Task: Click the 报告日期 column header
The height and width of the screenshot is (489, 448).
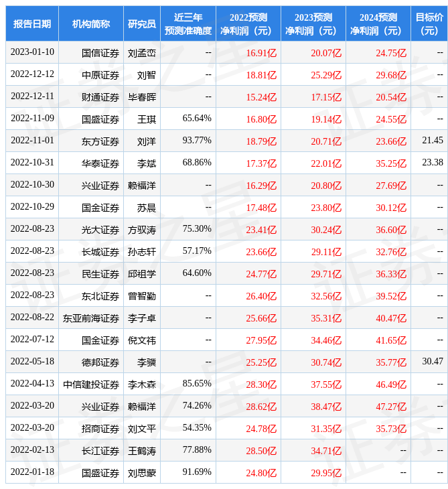Action: pyautogui.click(x=32, y=23)
